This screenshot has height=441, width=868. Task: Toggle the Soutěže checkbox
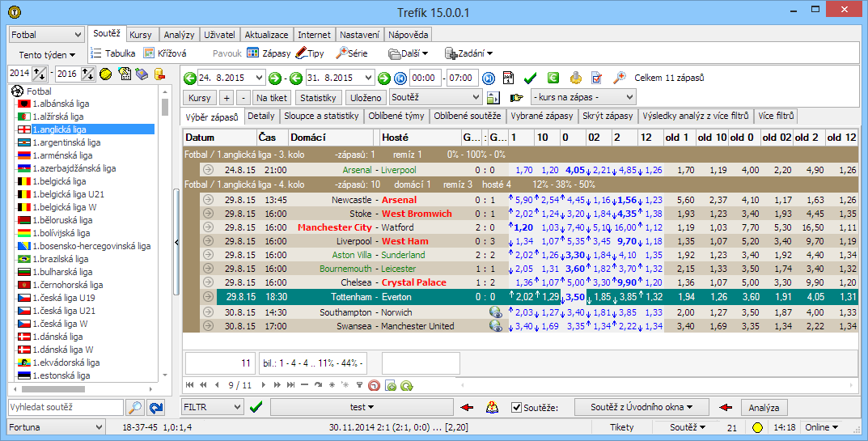click(x=516, y=408)
